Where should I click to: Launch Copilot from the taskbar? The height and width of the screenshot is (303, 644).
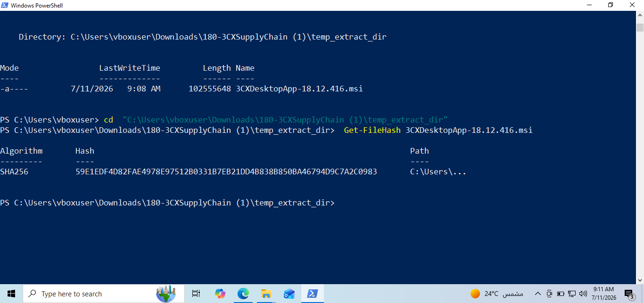pyautogui.click(x=220, y=294)
